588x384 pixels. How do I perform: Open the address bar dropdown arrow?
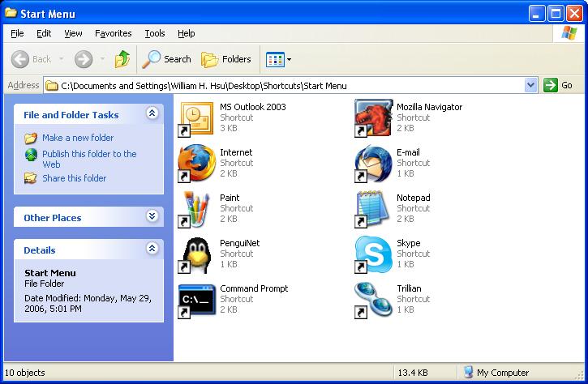531,85
